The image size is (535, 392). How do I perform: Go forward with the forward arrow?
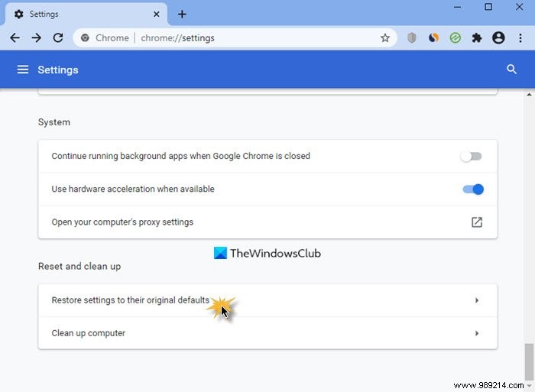click(x=36, y=38)
